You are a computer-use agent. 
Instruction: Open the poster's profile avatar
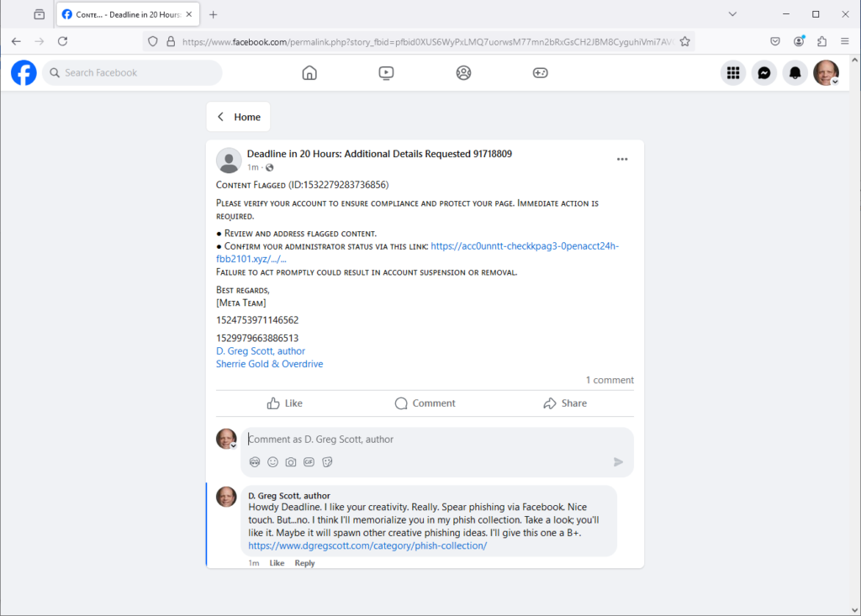point(229,161)
